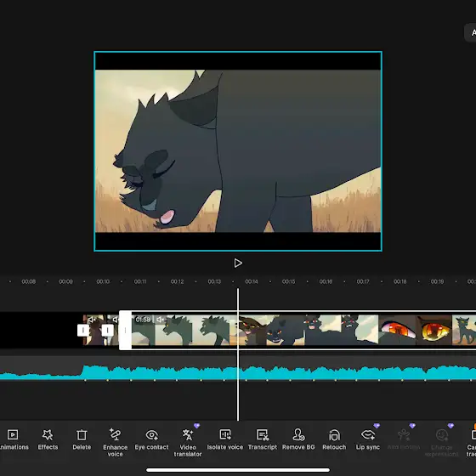The height and width of the screenshot is (476, 476).
Task: Tap the video preview frame
Action: [x=238, y=151]
